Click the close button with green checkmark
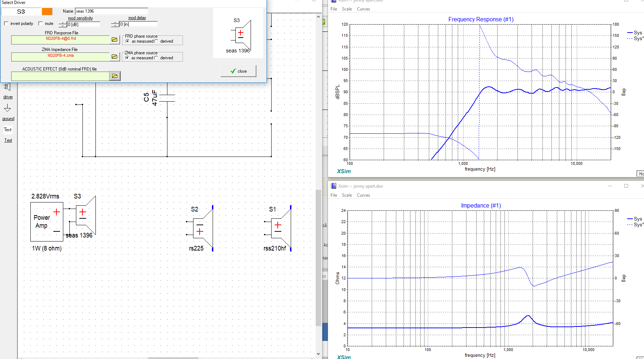The height and width of the screenshot is (359, 644). click(238, 71)
